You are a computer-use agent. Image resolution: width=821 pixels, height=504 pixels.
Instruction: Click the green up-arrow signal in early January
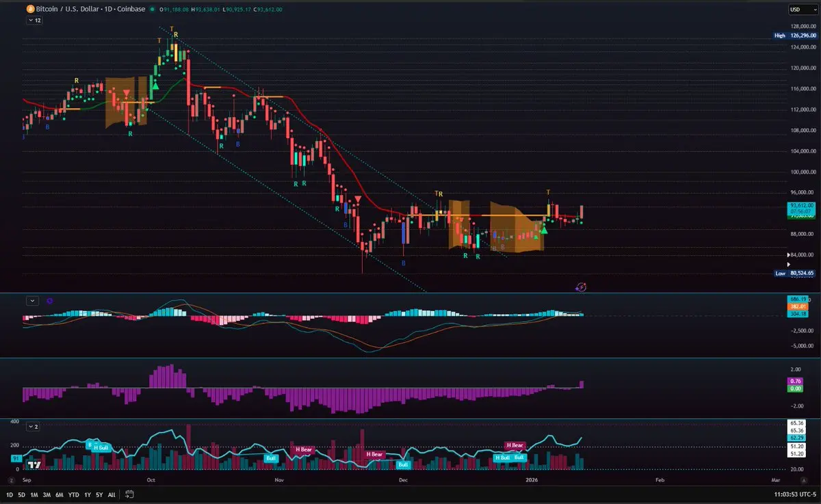[544, 229]
